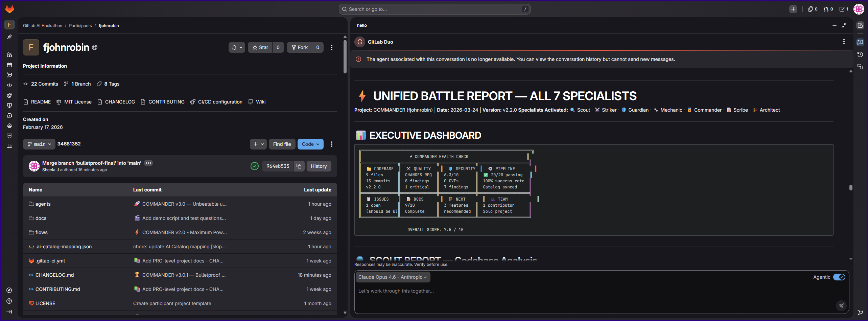This screenshot has height=321, width=868.
Task: Open the sessions icon below chat history
Action: click(860, 67)
